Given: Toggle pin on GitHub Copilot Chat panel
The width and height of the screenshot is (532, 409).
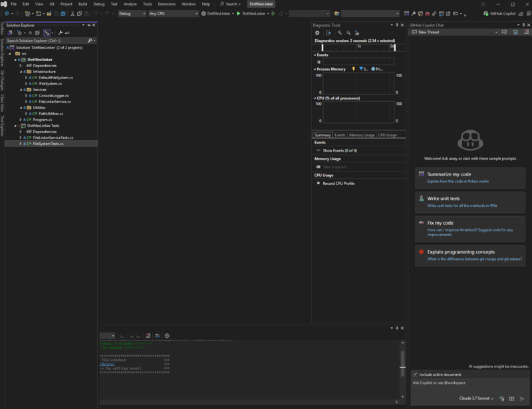Looking at the screenshot, I should (x=523, y=25).
